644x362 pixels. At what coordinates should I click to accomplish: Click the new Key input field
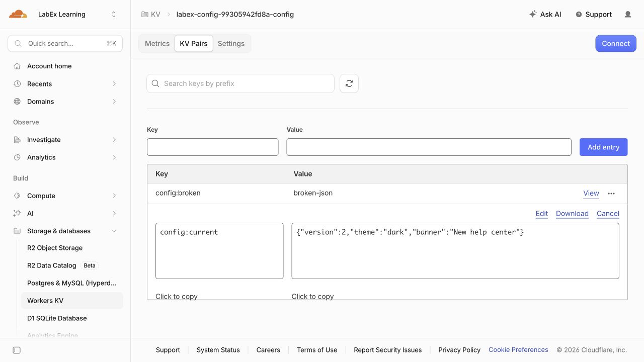pos(212,147)
